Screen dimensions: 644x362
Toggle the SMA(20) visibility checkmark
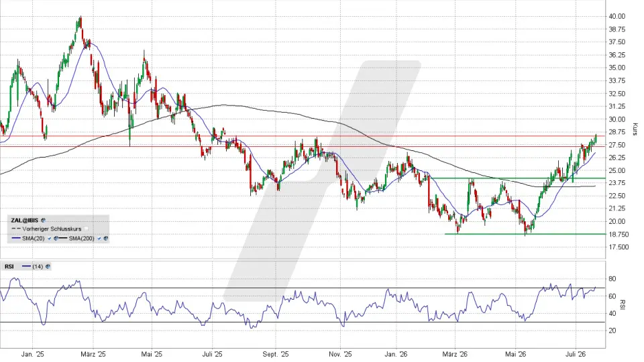click(49, 239)
